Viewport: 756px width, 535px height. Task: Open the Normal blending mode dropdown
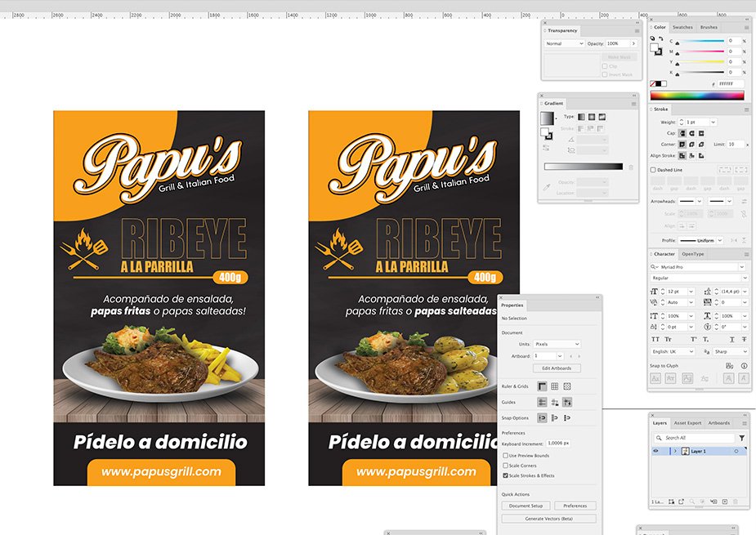(x=564, y=43)
